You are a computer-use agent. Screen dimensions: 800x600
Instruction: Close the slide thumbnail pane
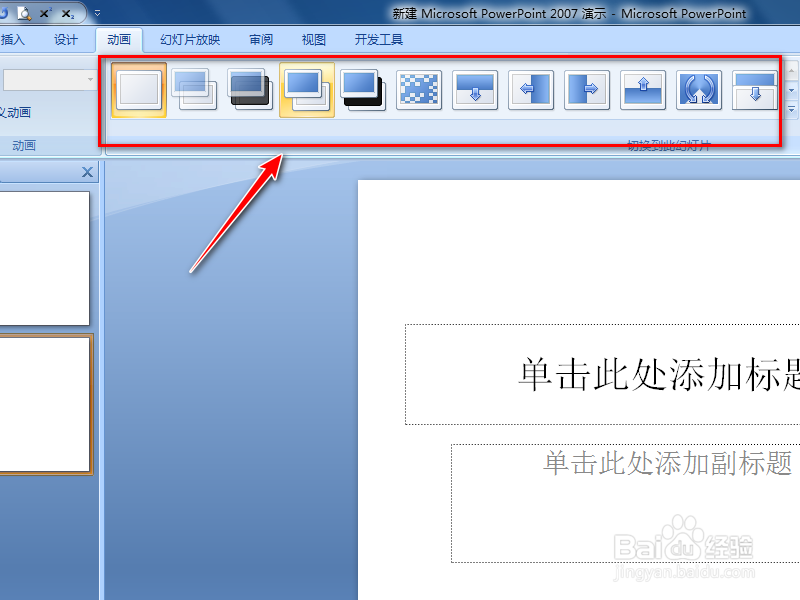(87, 172)
